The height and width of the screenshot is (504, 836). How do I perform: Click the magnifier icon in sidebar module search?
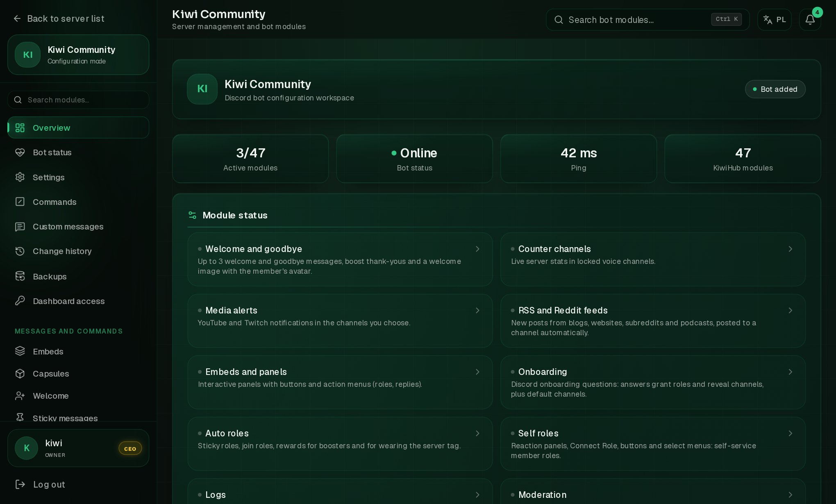18,100
